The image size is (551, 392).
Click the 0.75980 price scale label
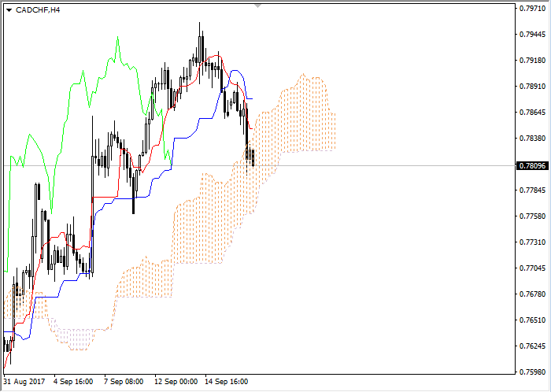pyautogui.click(x=532, y=372)
